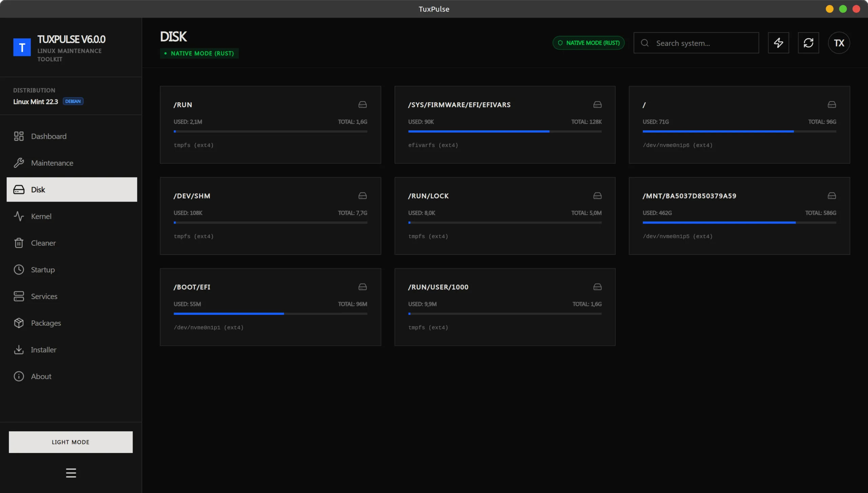Focus the Search system input field
868x493 pixels.
tap(702, 43)
